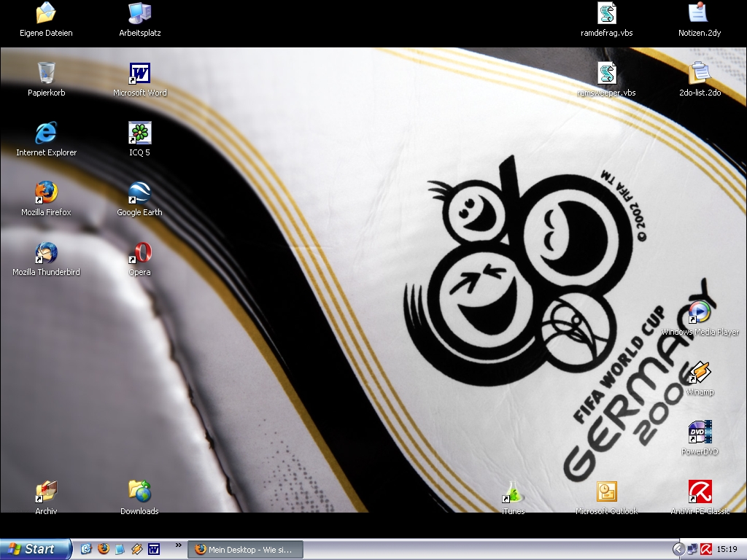747x560 pixels.
Task: Show hidden system tray icons arrow
Action: pos(678,549)
